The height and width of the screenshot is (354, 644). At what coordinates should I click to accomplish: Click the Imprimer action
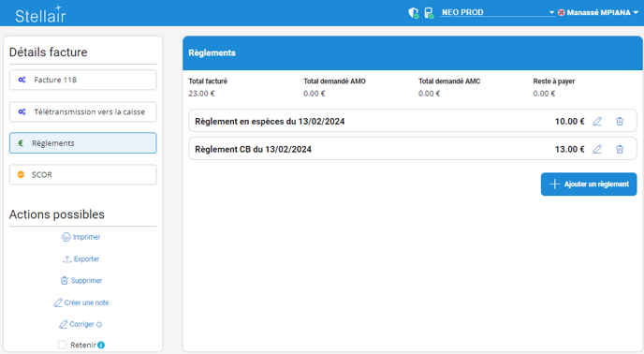coord(80,237)
